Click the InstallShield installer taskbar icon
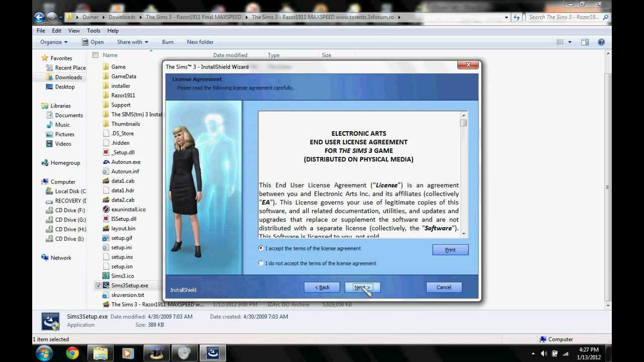The image size is (644, 362). (213, 353)
